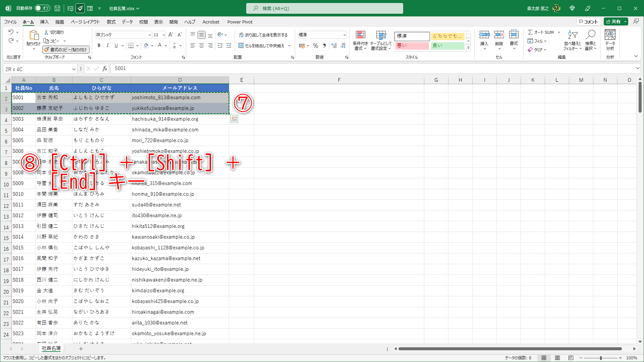Toggle Wrap Text for cells
This screenshot has height=362, width=644.
[x=263, y=35]
